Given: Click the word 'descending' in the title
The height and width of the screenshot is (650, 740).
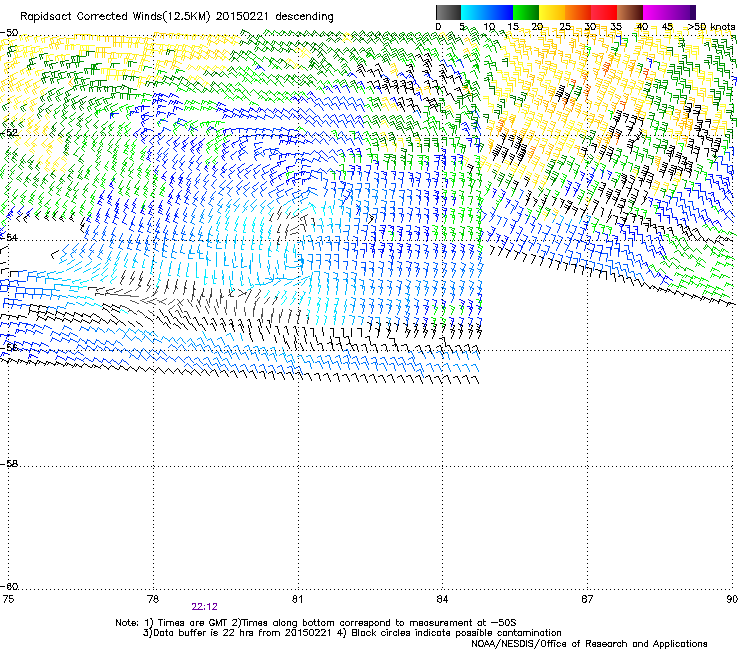Looking at the screenshot, I should coord(304,17).
